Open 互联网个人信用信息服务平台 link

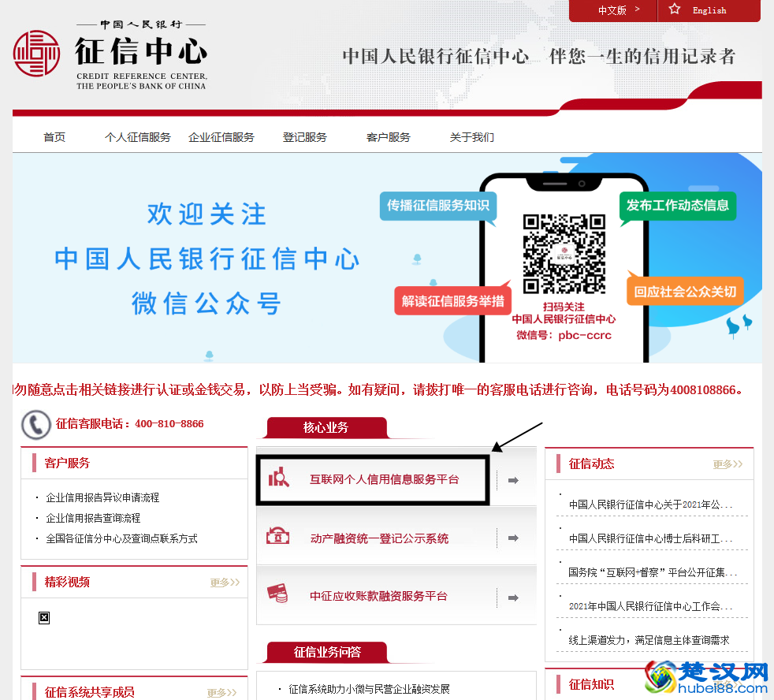click(384, 479)
